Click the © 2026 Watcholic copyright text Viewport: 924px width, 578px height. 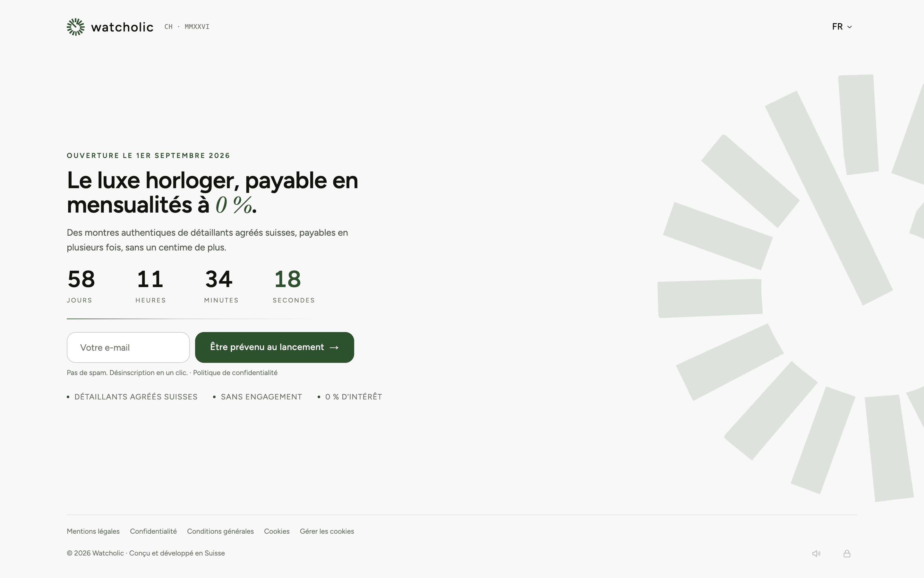click(x=146, y=553)
